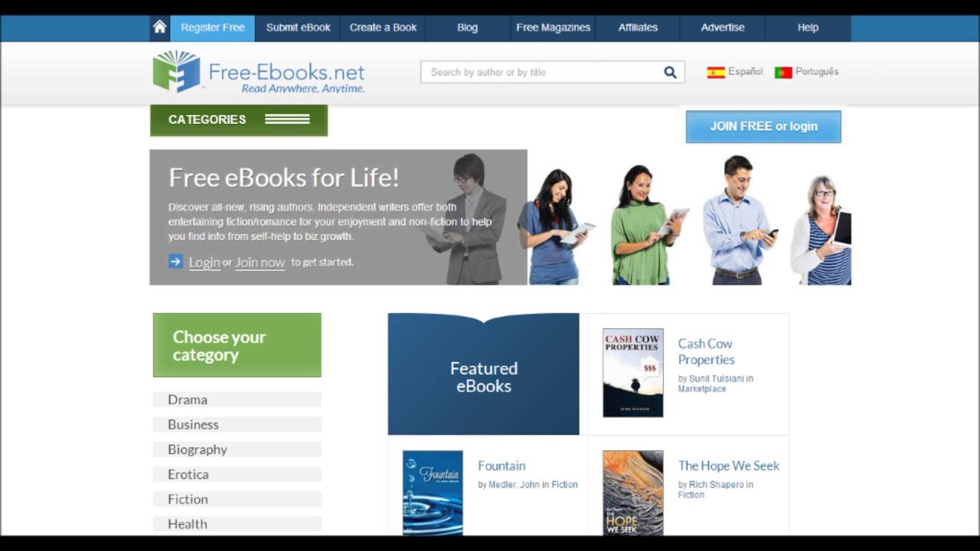The height and width of the screenshot is (551, 980).
Task: Open the Fiction link under The Hope We Seek
Action: pyautogui.click(x=691, y=495)
